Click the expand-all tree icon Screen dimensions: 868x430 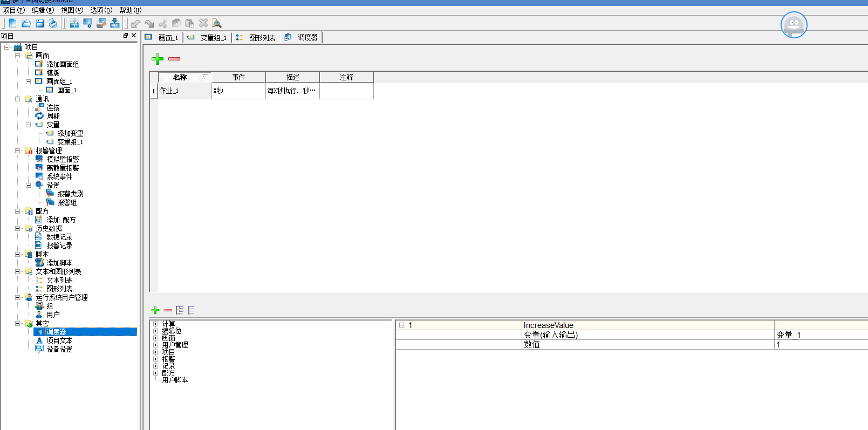[x=180, y=310]
